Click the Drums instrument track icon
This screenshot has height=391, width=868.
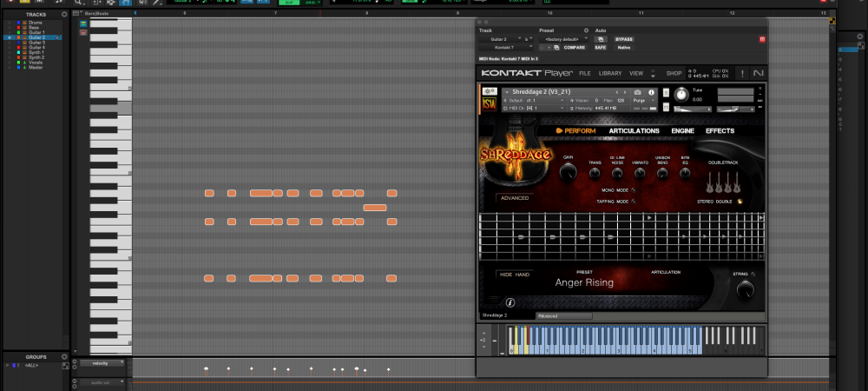pos(24,23)
